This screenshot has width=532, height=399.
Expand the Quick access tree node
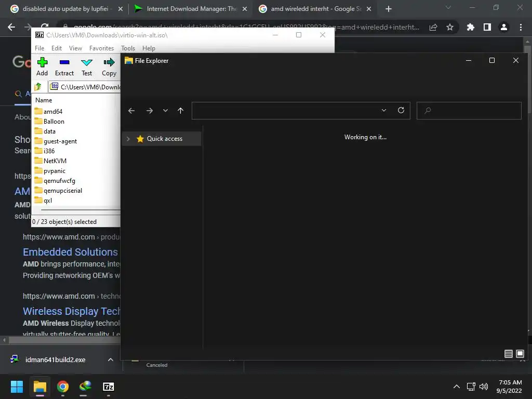point(128,139)
